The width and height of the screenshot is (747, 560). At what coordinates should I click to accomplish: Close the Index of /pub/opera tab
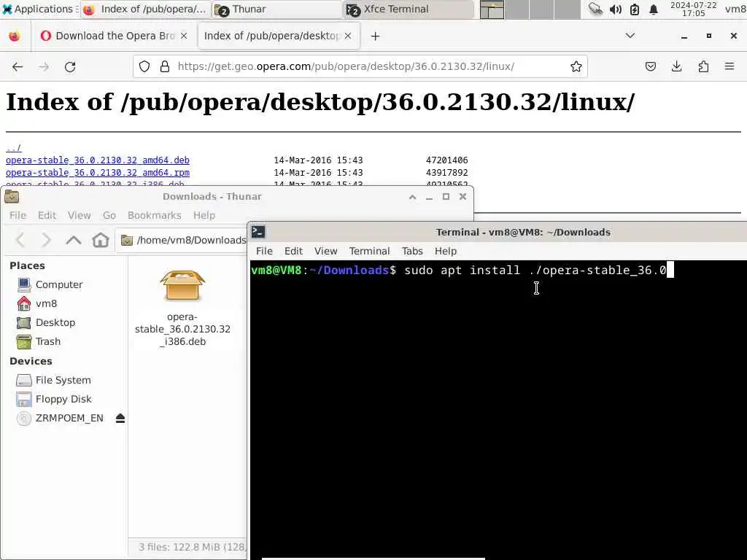click(348, 36)
